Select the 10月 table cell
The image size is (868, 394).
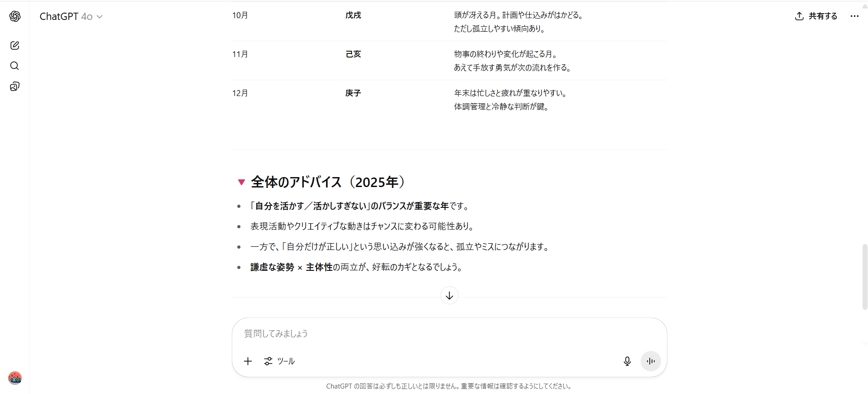point(240,15)
